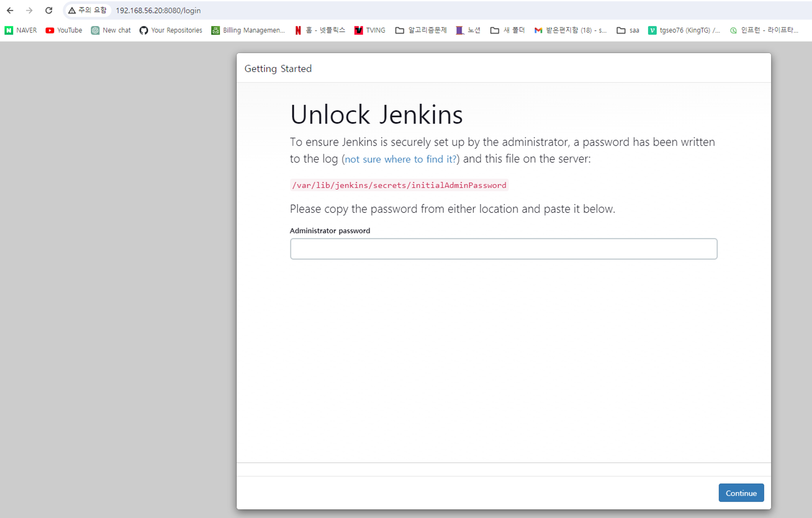Image resolution: width=812 pixels, height=518 pixels.
Task: Click the URL address bar
Action: (x=447, y=11)
